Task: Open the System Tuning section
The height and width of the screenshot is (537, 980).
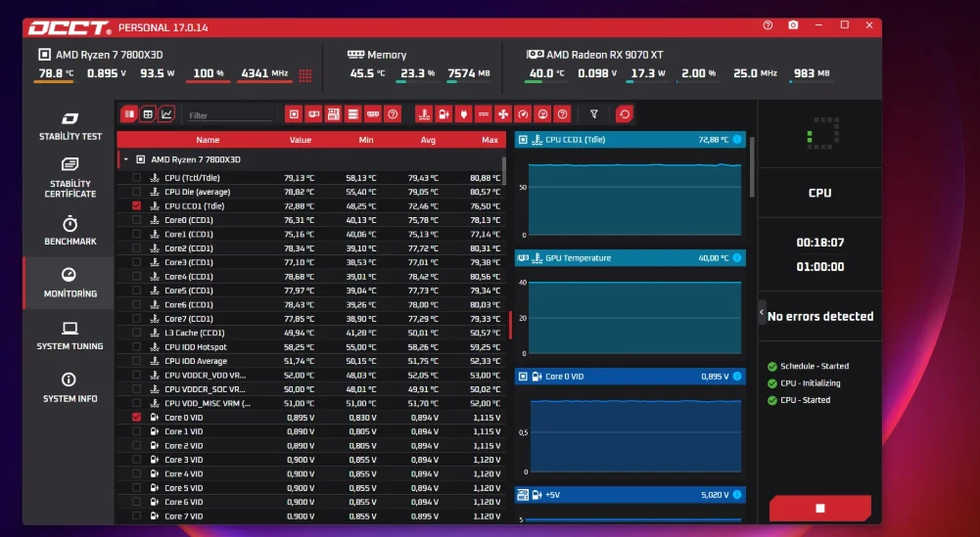Action: tap(70, 336)
